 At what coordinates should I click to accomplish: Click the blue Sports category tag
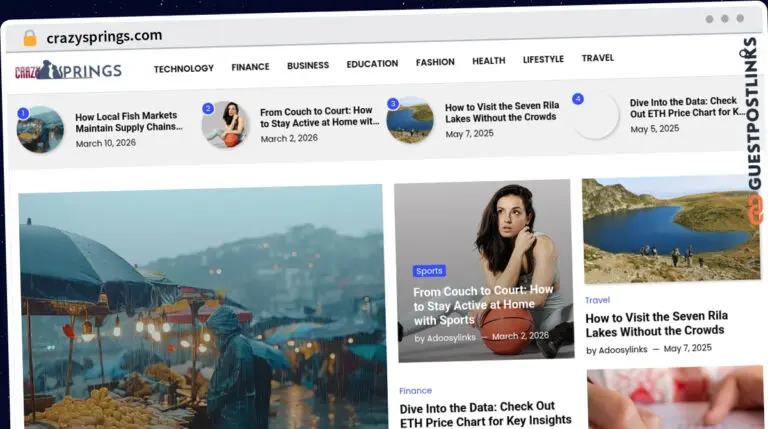[429, 271]
